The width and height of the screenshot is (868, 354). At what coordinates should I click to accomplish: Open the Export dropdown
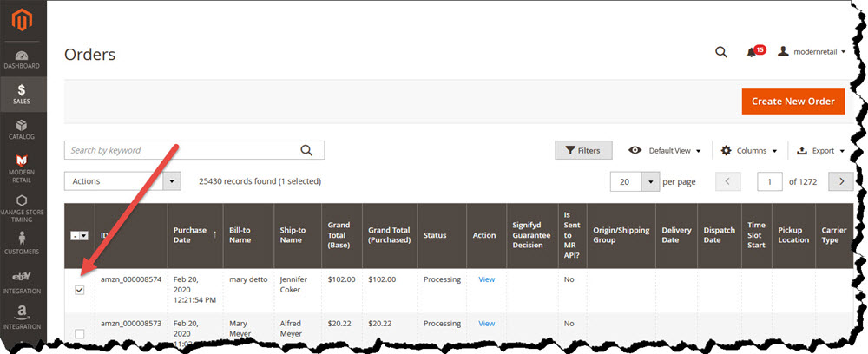(x=820, y=150)
